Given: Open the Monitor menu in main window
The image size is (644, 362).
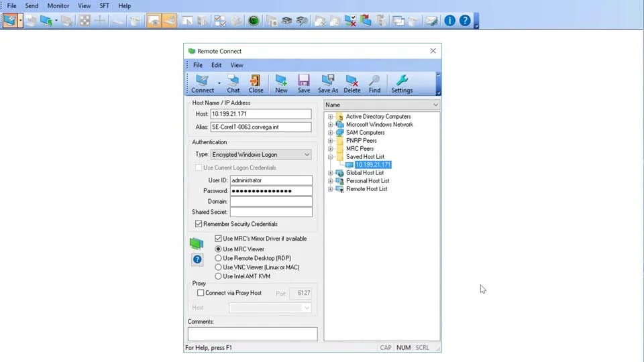Looking at the screenshot, I should (x=58, y=6).
